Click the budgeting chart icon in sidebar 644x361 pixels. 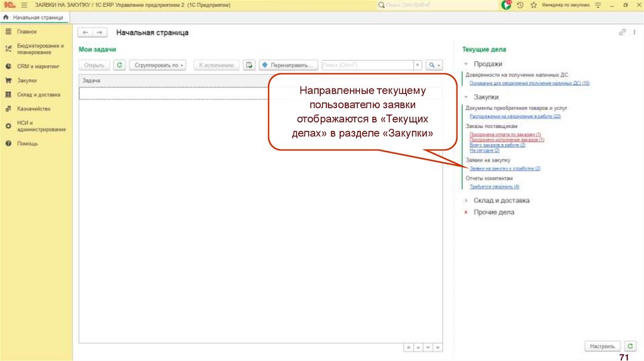coord(8,49)
